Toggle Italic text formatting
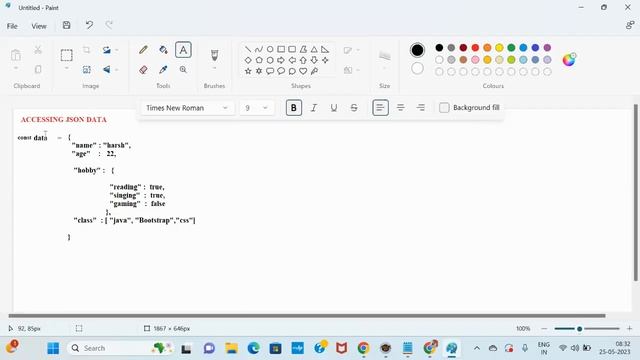 pos(313,108)
